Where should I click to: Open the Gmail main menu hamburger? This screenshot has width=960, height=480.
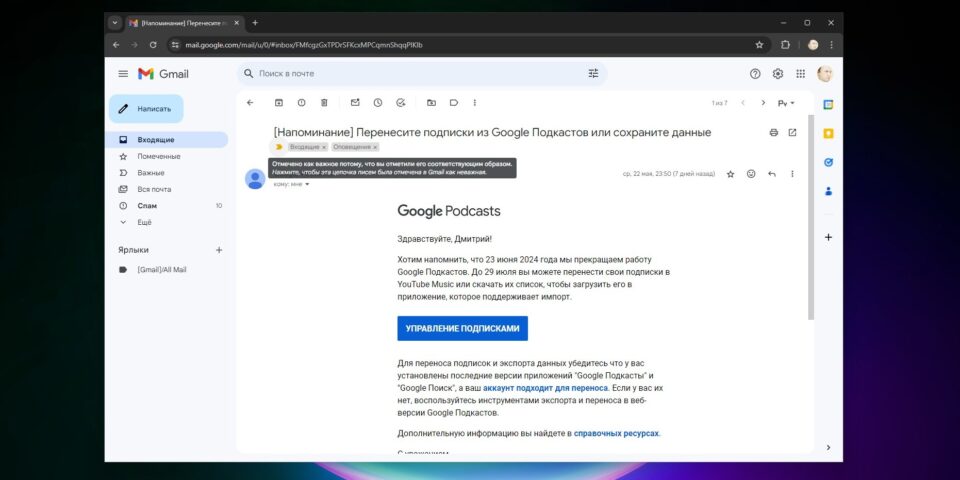(x=123, y=73)
